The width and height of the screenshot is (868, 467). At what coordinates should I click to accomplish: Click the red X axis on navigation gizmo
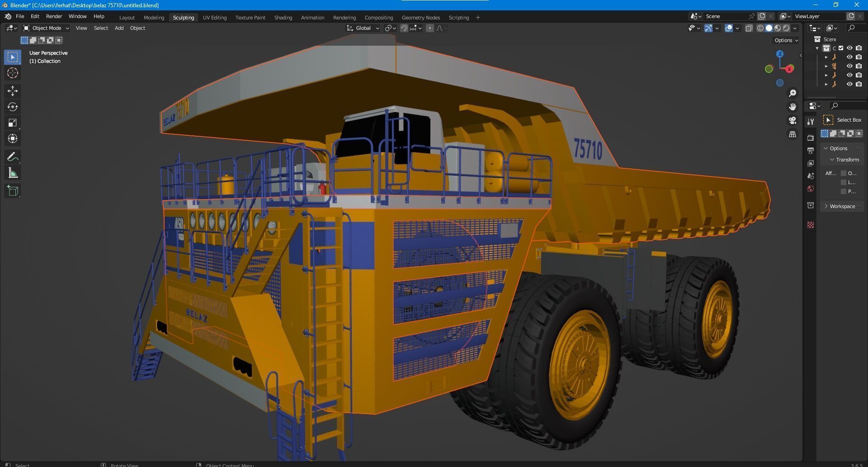click(x=789, y=69)
